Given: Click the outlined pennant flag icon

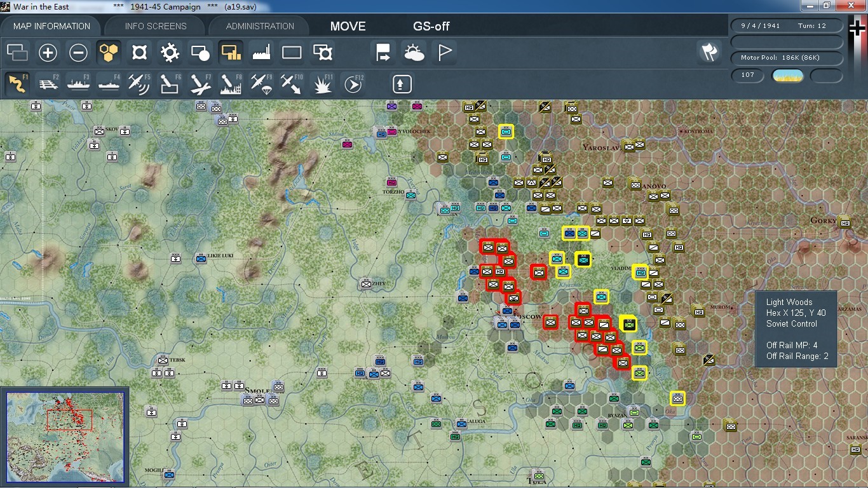Looking at the screenshot, I should click(x=445, y=53).
